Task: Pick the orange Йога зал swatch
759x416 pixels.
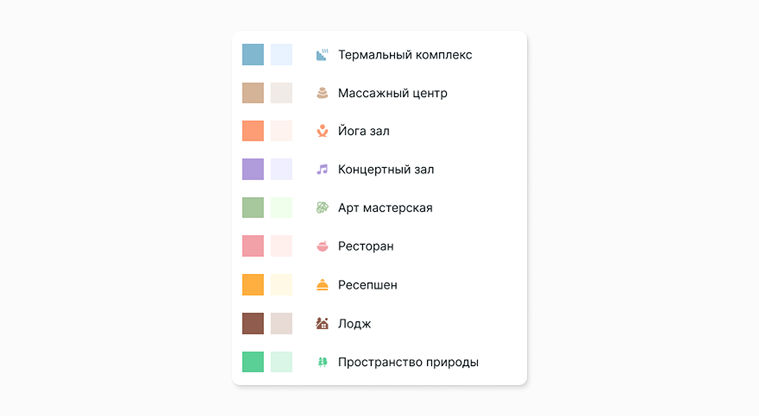Action: click(x=253, y=131)
